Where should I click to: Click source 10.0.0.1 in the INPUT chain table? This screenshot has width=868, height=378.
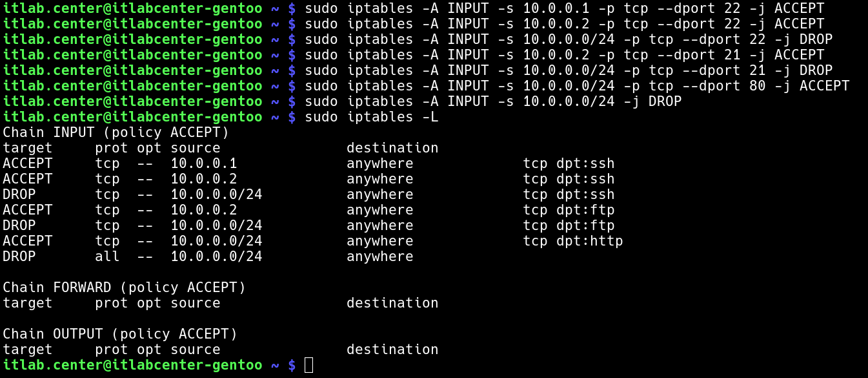[x=204, y=163]
